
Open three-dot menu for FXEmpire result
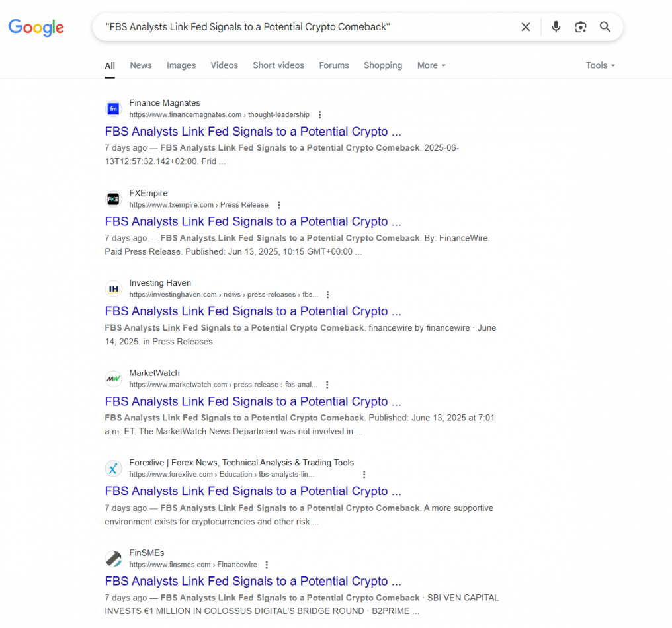point(279,205)
